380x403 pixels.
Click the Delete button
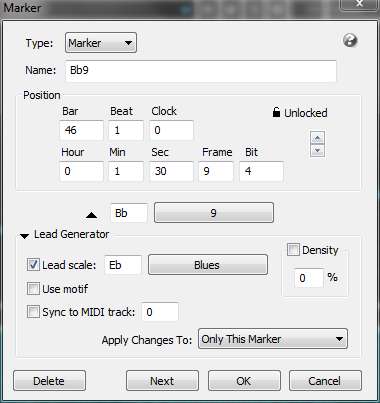pos(49,381)
